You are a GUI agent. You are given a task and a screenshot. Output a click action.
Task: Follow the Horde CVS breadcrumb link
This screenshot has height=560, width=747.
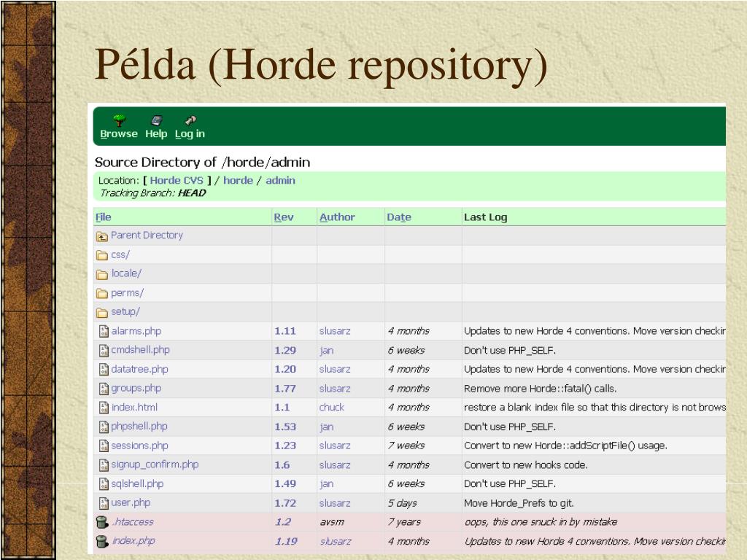coord(177,181)
